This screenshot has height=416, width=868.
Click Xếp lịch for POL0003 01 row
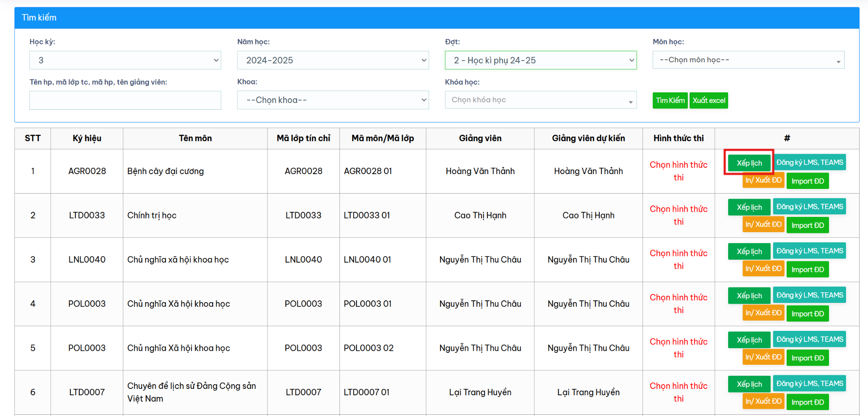pyautogui.click(x=749, y=296)
